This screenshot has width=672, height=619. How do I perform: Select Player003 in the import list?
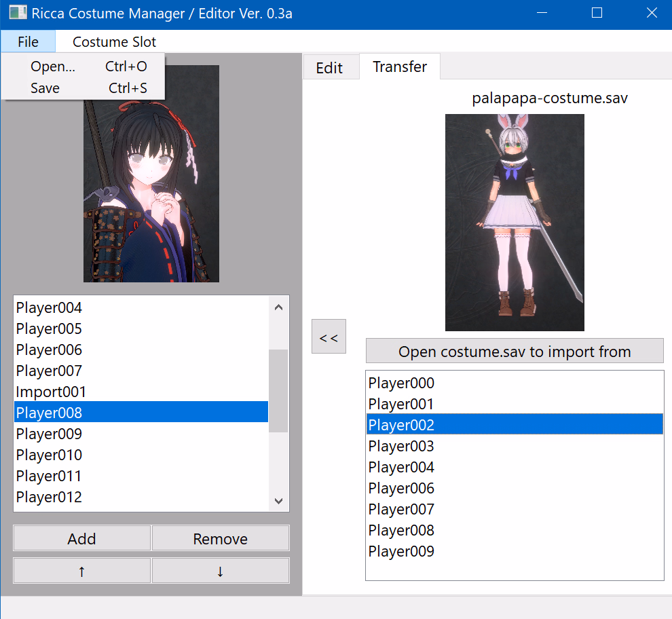pyautogui.click(x=401, y=446)
